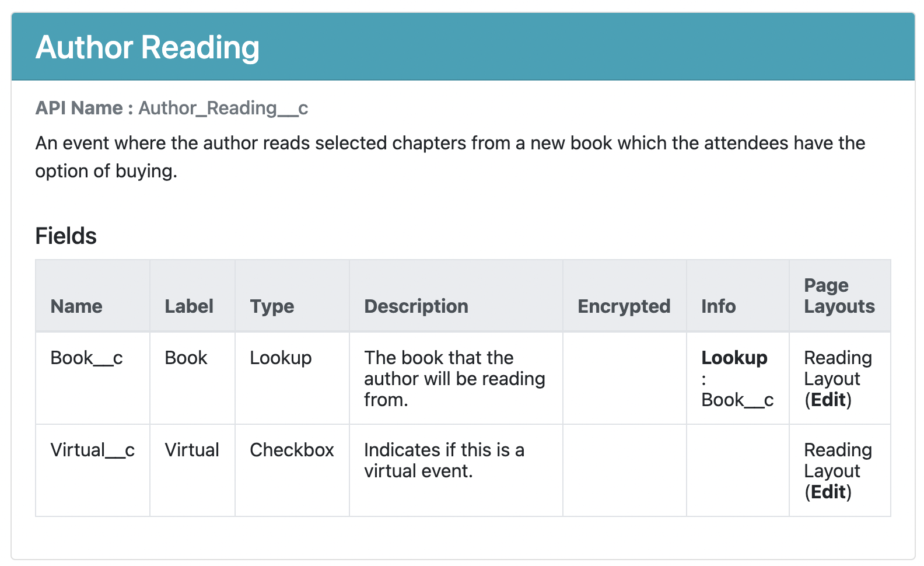Click the Virtual label cell

192,450
